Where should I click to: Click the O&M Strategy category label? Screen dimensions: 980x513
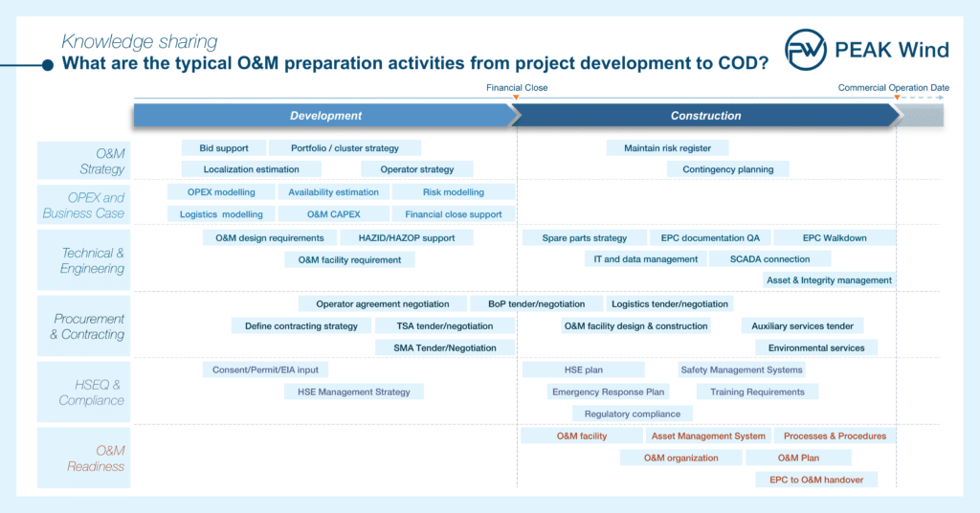coord(84,161)
